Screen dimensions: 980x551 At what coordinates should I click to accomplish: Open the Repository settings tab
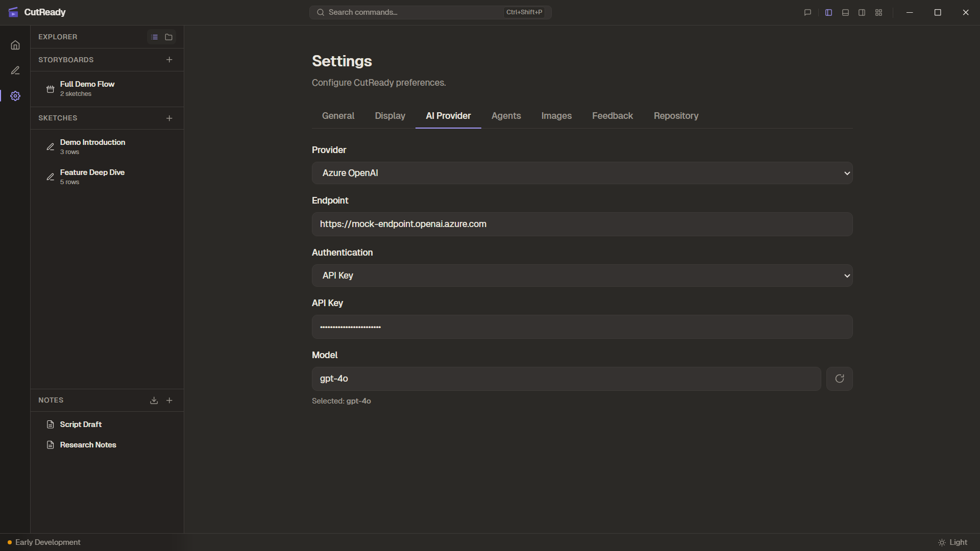pyautogui.click(x=676, y=116)
